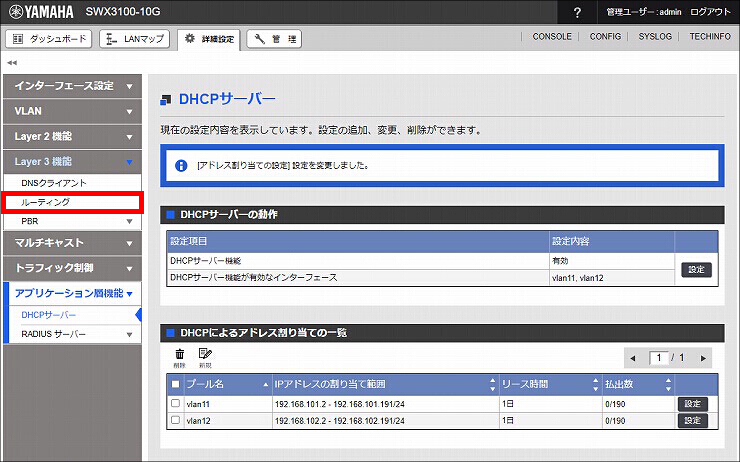Open CONSOLE link
The image size is (740, 462).
tap(552, 36)
